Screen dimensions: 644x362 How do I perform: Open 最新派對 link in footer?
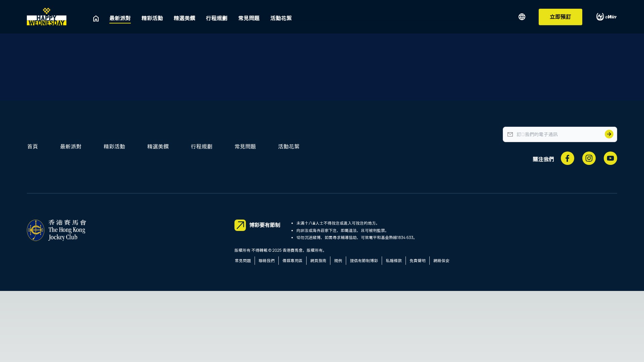(71, 146)
